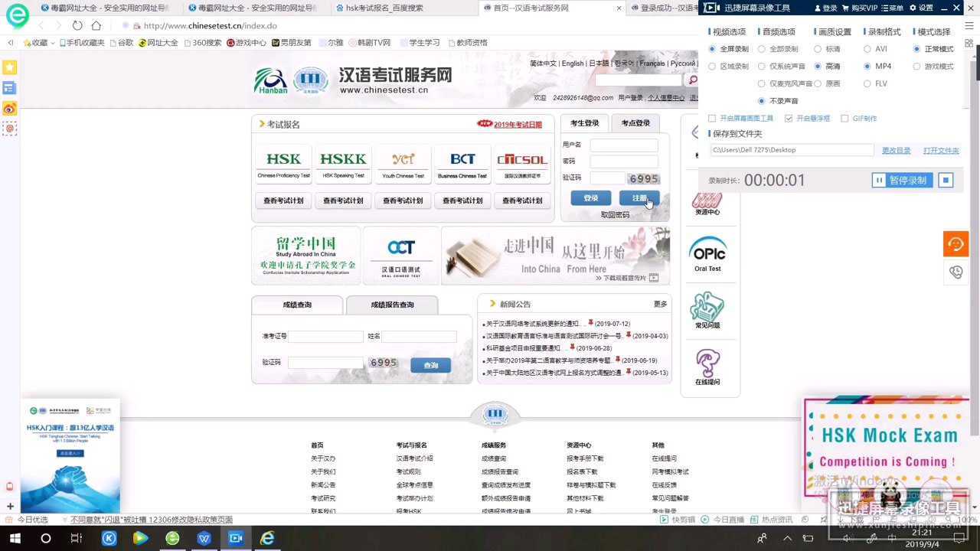Open the OPIc Oral Test sidebar icon
The width and height of the screenshot is (980, 551).
[707, 253]
